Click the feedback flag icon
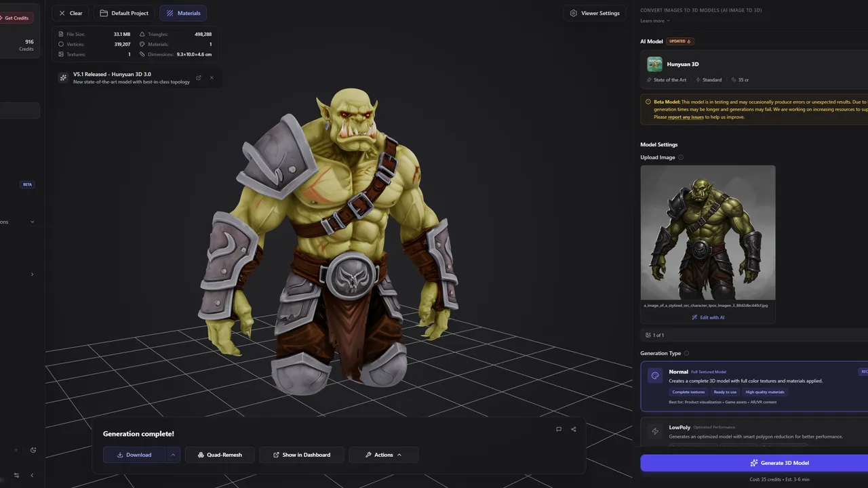 tap(559, 429)
